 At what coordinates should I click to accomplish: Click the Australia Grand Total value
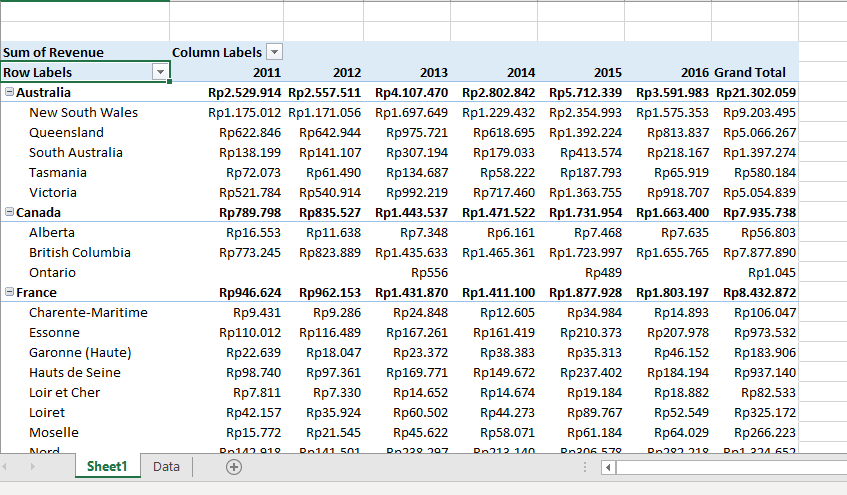756,92
